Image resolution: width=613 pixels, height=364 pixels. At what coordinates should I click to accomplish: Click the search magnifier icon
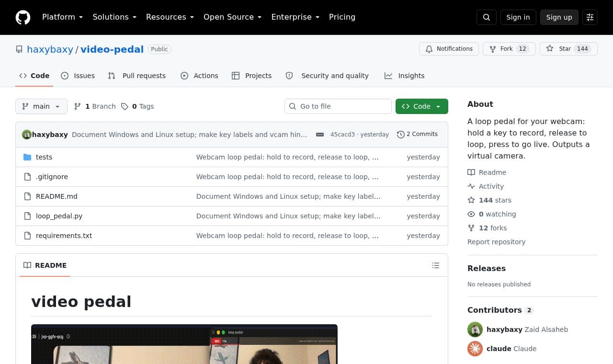click(487, 17)
